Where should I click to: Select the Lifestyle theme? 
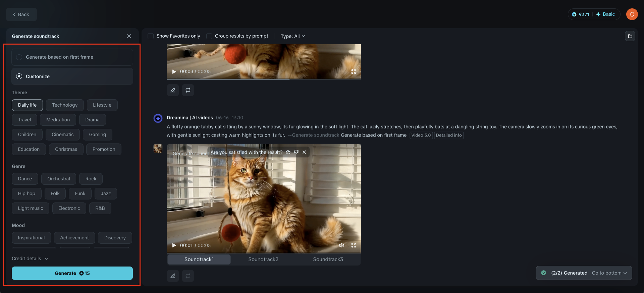click(102, 105)
